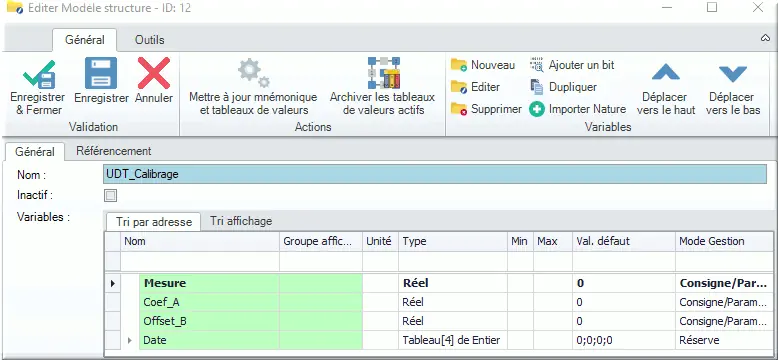Screen dimensions: 778x360
Task: Click the Max column header
Action: point(553,241)
